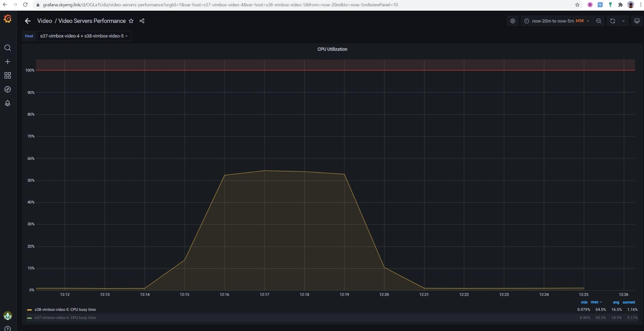Refresh the dashboard with the refresh icon
This screenshot has width=644, height=331.
coord(613,21)
